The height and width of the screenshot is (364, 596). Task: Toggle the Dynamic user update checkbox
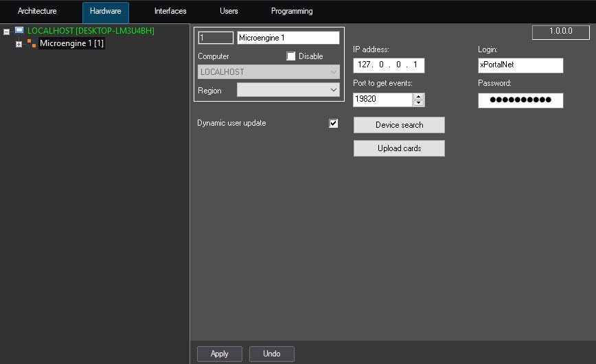pyautogui.click(x=334, y=124)
